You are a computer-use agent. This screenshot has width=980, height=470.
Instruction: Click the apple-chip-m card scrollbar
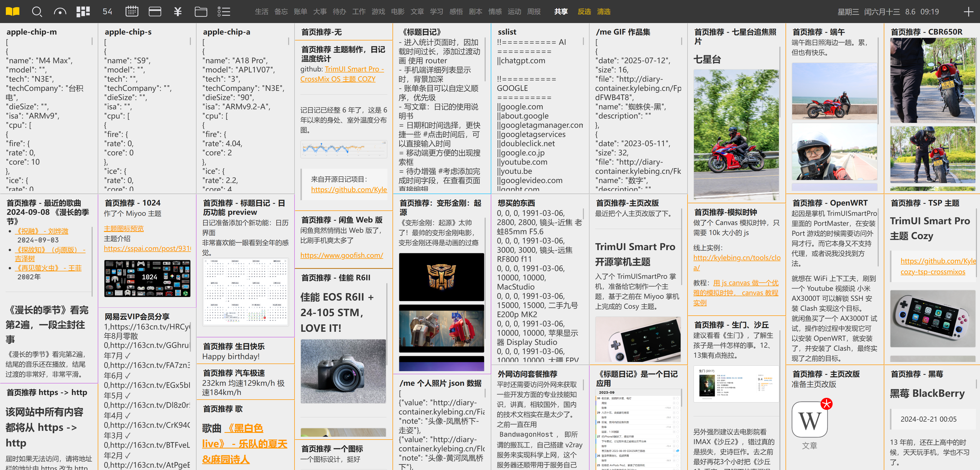92,41
